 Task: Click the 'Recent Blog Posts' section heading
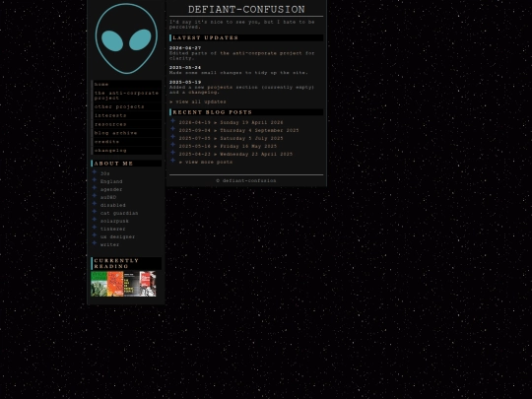point(246,112)
